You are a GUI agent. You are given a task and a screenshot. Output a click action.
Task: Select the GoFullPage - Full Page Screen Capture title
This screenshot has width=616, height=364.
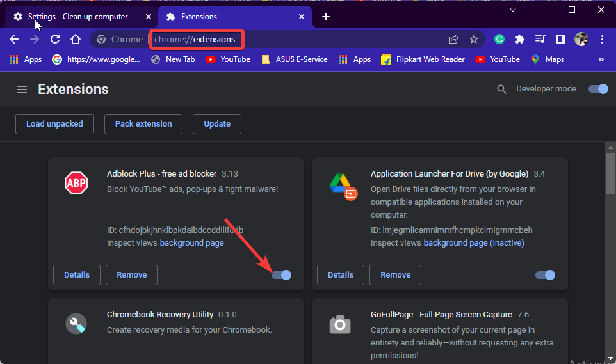click(441, 315)
